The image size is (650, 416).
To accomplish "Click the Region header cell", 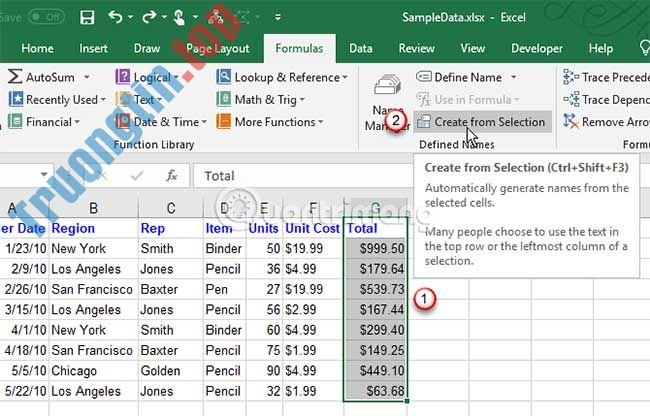I will click(94, 228).
